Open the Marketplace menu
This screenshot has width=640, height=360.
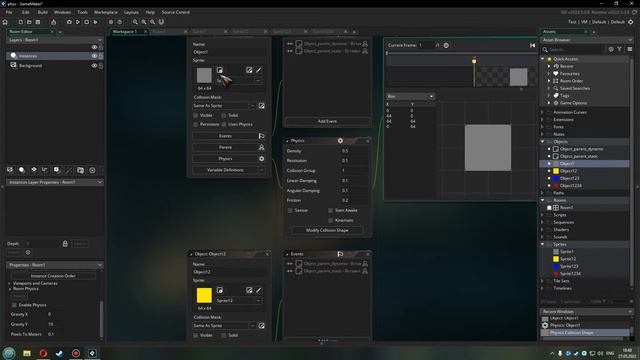(106, 12)
